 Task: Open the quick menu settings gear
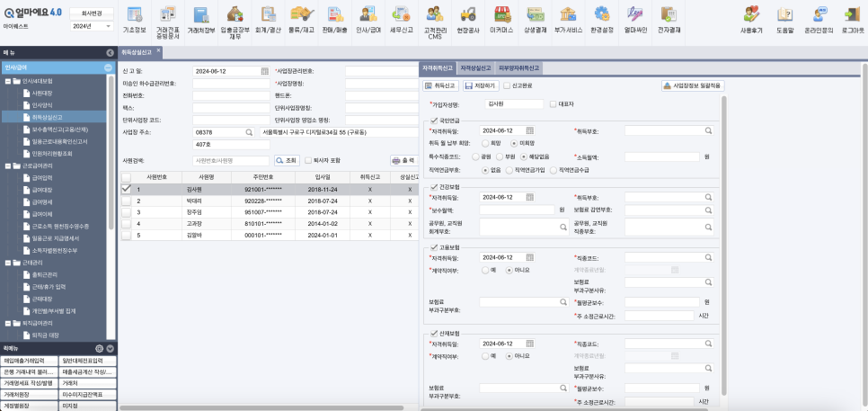(100, 348)
